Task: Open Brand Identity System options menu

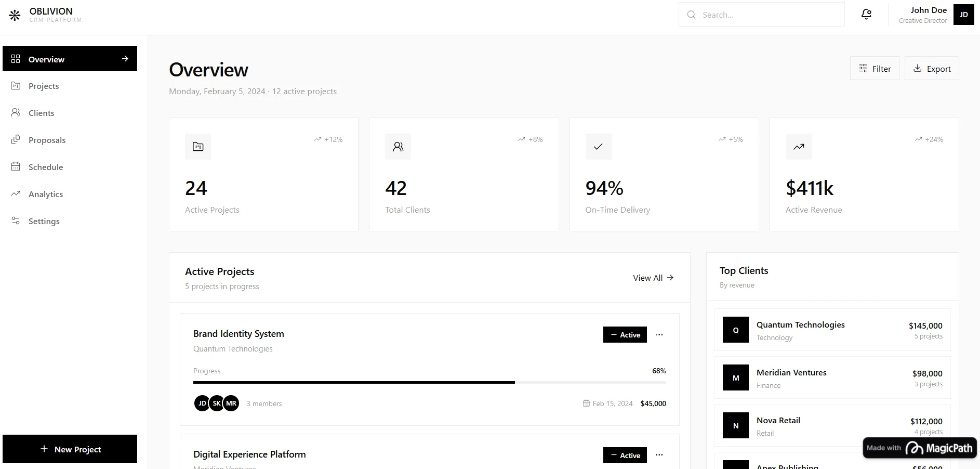Action: (659, 335)
